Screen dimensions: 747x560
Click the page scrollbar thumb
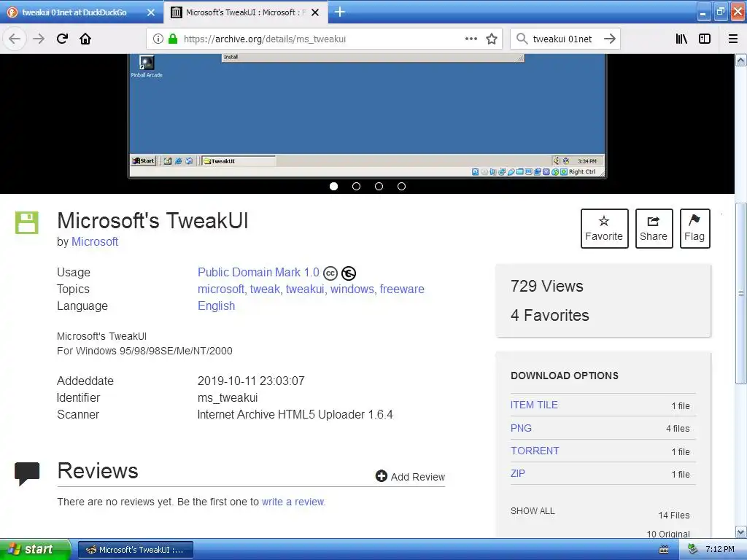tap(741, 293)
